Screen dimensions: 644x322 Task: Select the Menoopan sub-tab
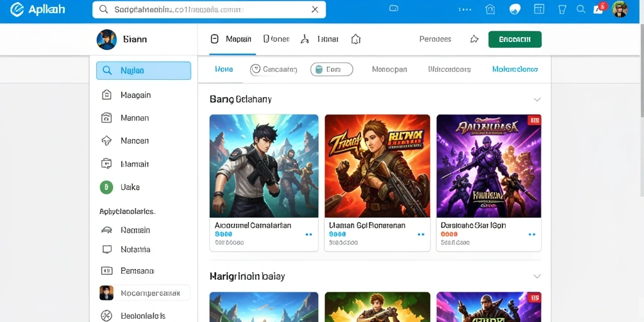pos(389,69)
